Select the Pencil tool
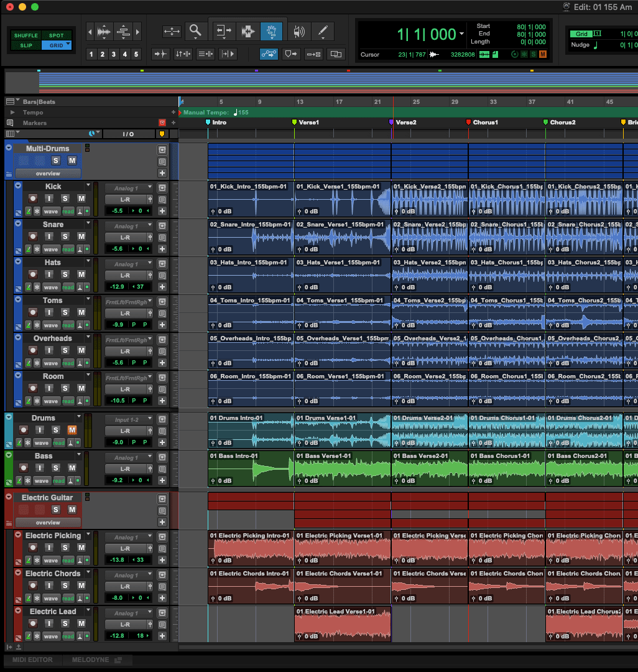This screenshot has width=638, height=672. pos(323,31)
